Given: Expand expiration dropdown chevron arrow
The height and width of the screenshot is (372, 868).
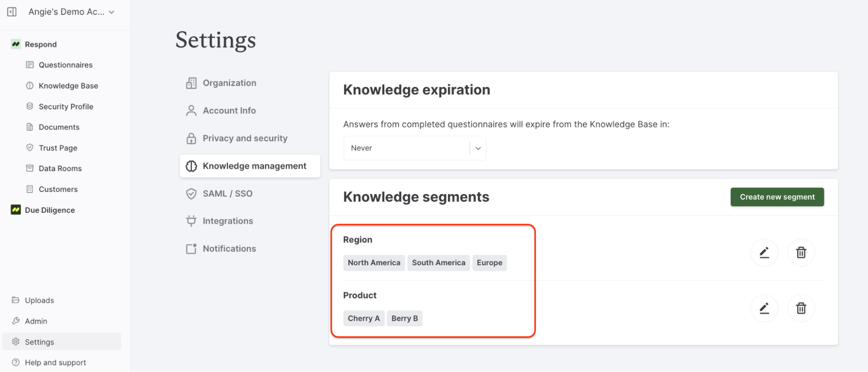Looking at the screenshot, I should pos(478,148).
